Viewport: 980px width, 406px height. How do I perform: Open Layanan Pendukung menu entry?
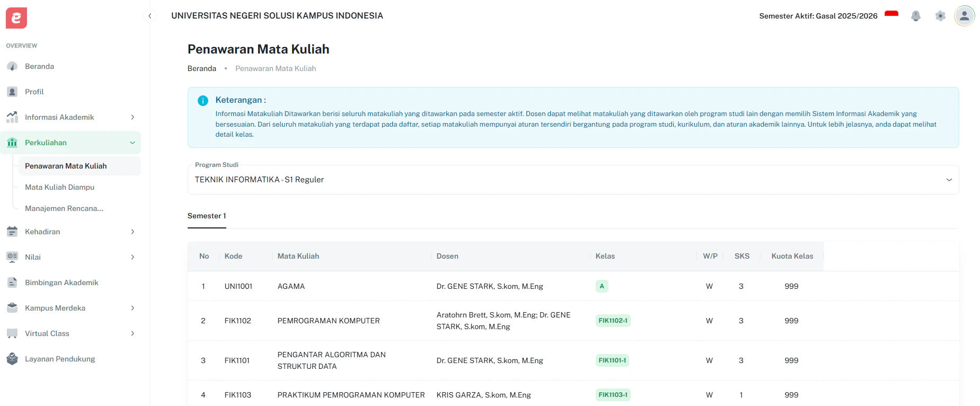click(x=70, y=359)
